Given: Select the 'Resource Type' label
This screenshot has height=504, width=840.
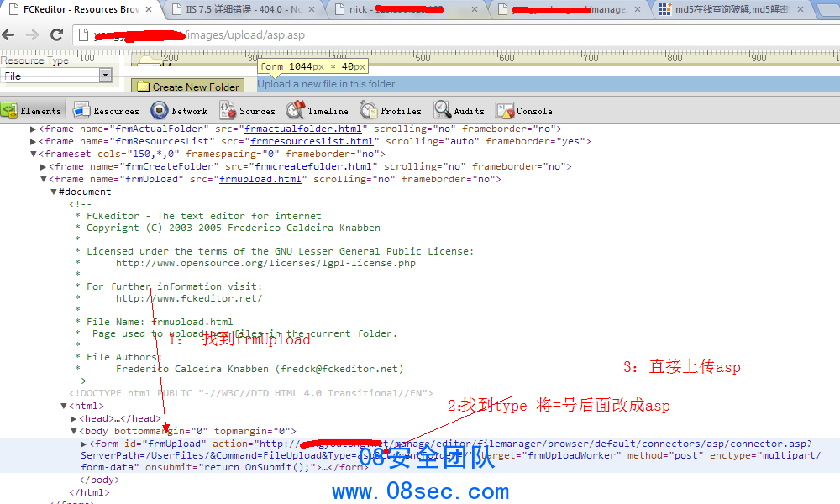Looking at the screenshot, I should tap(34, 60).
